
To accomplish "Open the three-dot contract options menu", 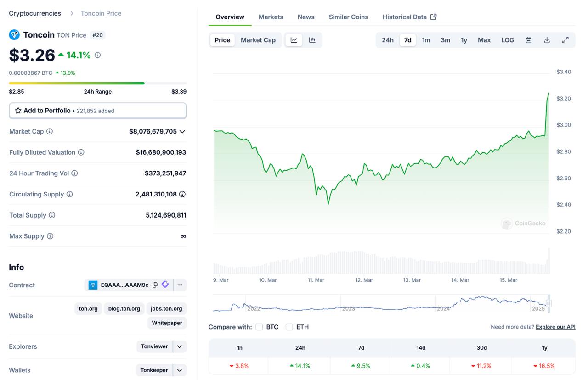I will pos(180,285).
